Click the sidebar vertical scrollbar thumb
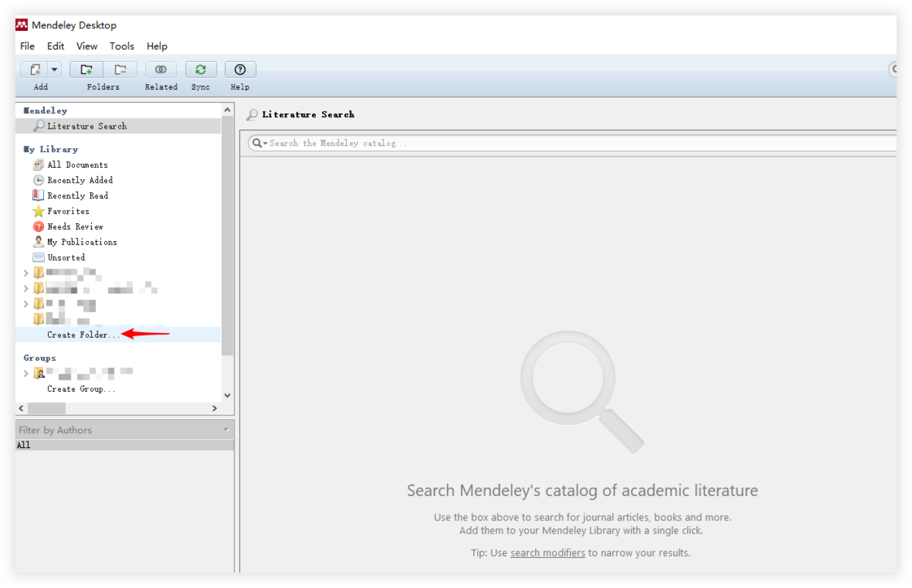This screenshot has height=588, width=912. [227, 235]
